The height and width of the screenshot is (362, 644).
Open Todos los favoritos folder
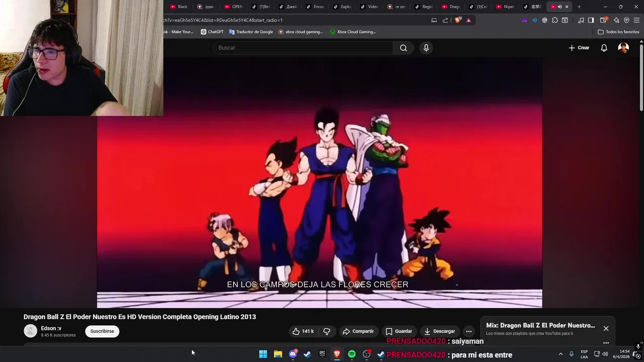[x=618, y=32]
